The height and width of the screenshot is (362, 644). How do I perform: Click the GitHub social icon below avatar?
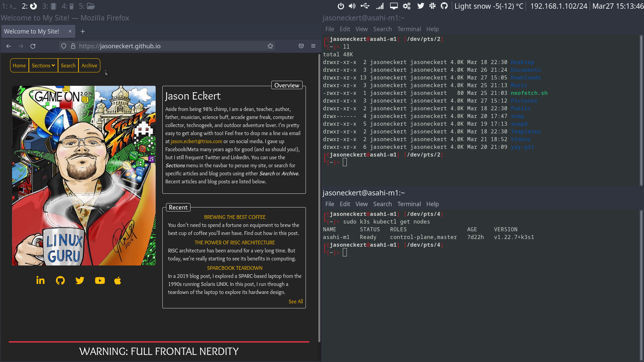pyautogui.click(x=60, y=280)
